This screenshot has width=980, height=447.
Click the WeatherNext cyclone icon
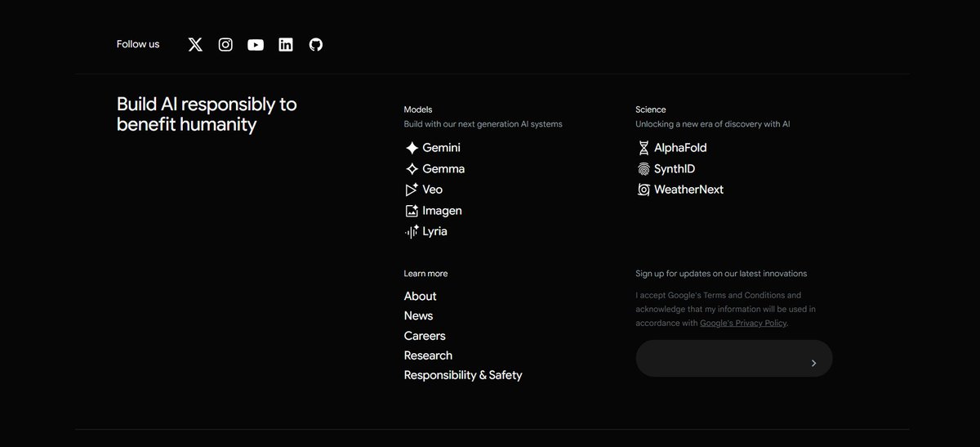(x=644, y=190)
